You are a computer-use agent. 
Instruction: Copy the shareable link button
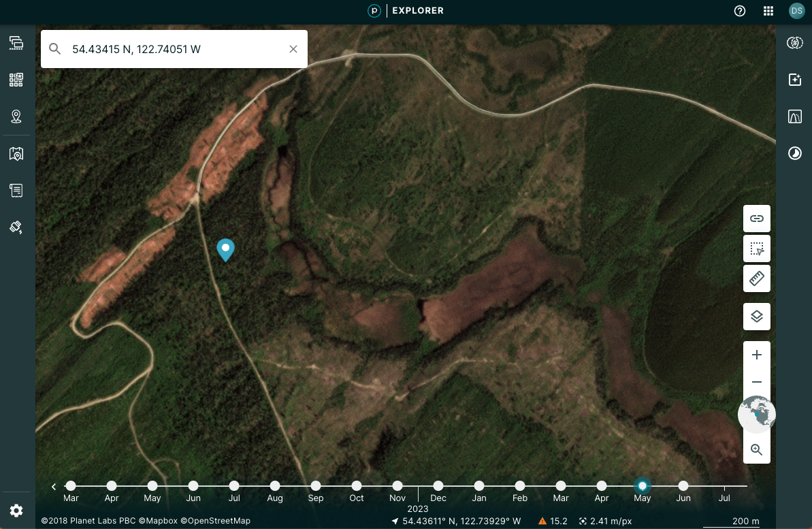(x=757, y=218)
